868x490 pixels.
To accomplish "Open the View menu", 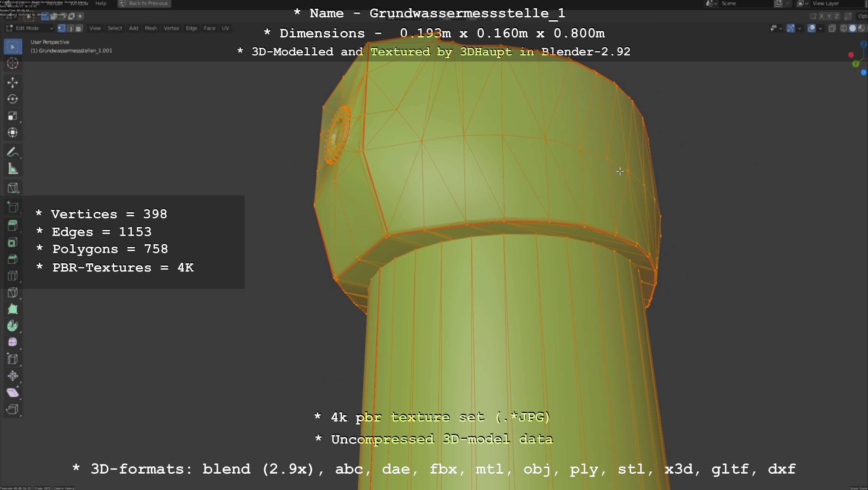I will (x=95, y=28).
